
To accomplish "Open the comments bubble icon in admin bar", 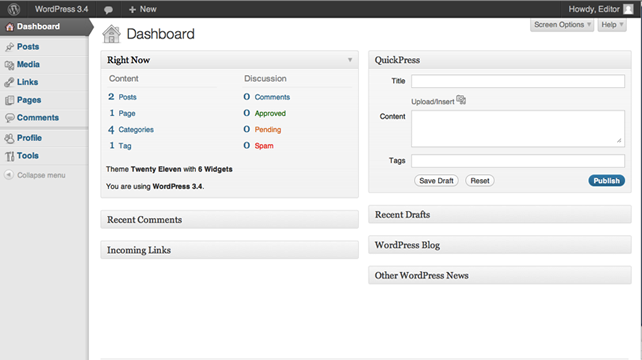I will tap(109, 9).
